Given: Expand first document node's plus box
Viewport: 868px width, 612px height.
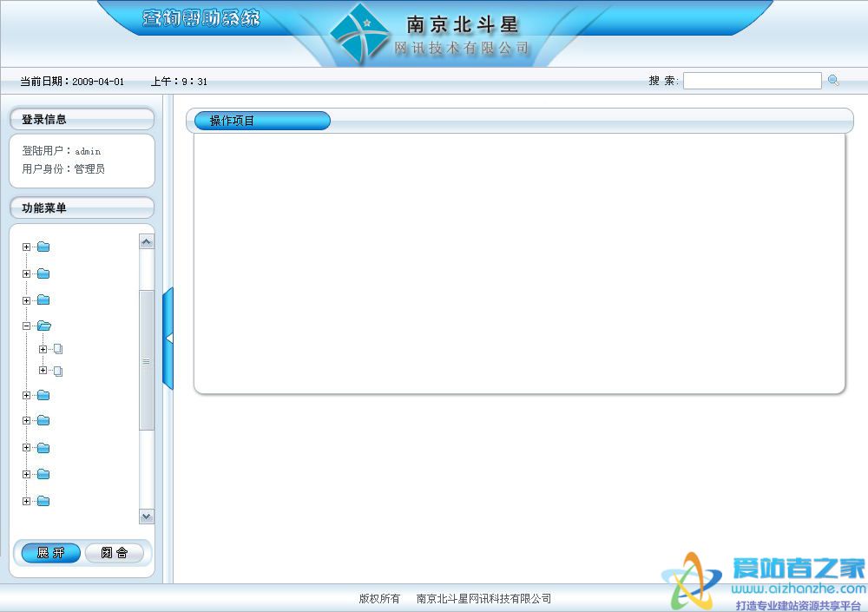Looking at the screenshot, I should (x=43, y=349).
